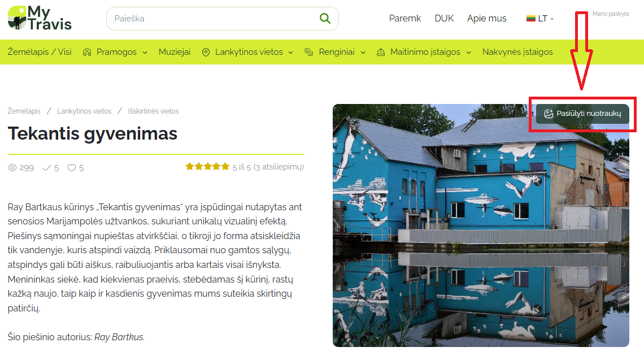This screenshot has width=644, height=360.
Task: Click the checkmark visited icon
Action: [47, 168]
